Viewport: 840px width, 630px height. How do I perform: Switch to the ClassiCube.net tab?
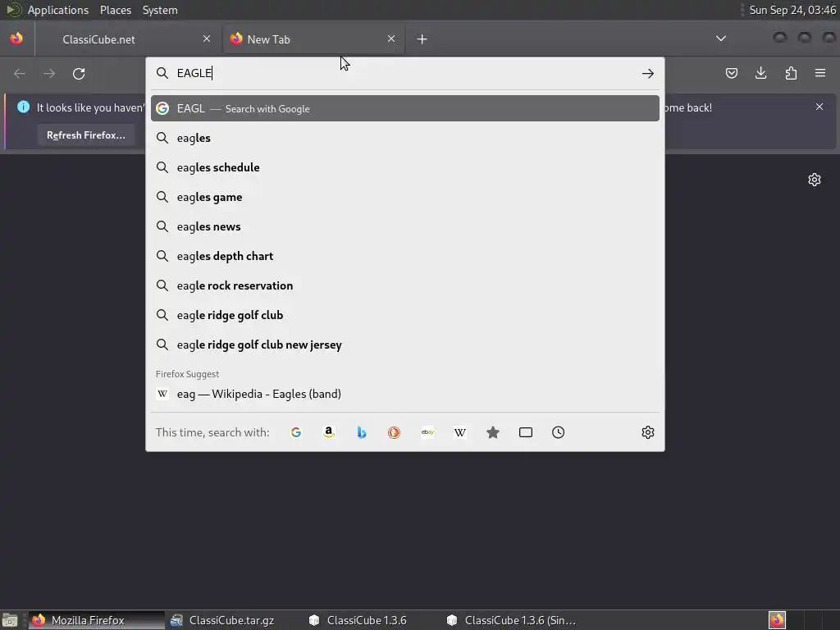pyautogui.click(x=128, y=39)
